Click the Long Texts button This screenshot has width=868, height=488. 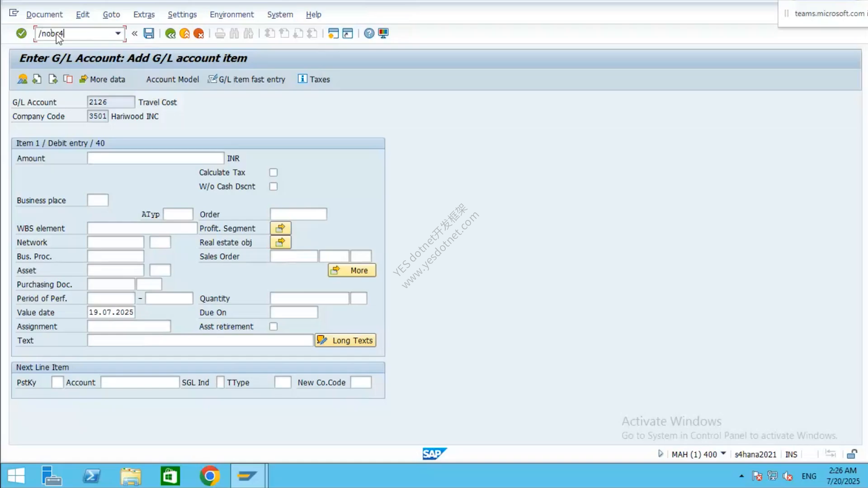(345, 340)
